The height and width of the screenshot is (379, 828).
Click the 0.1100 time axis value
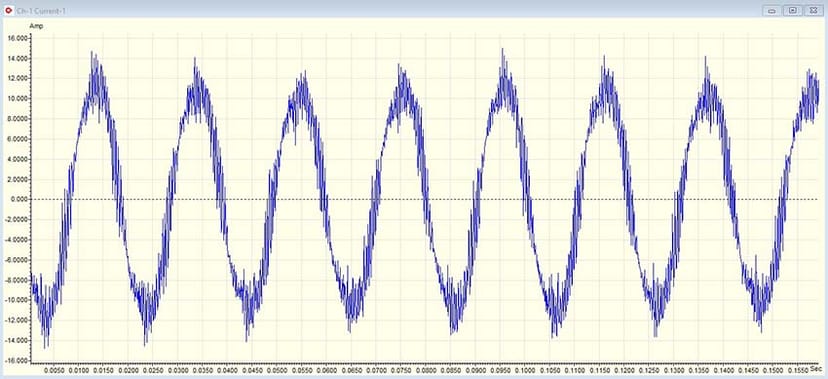(x=575, y=371)
